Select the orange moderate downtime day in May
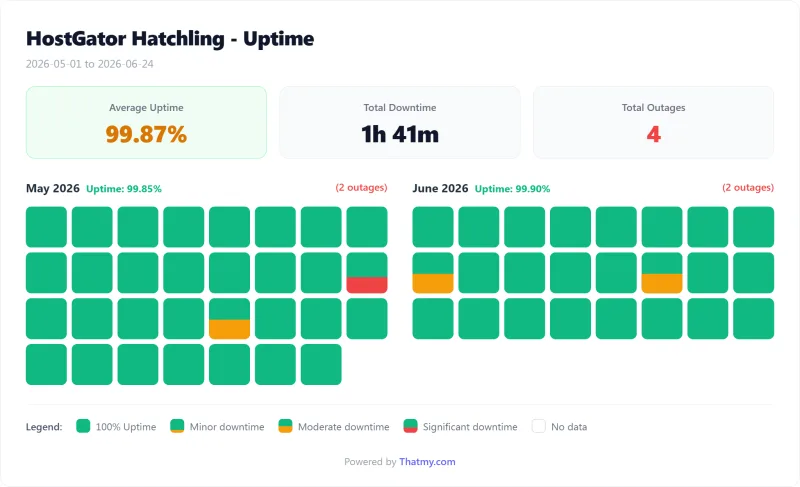This screenshot has width=800, height=487. 230,319
